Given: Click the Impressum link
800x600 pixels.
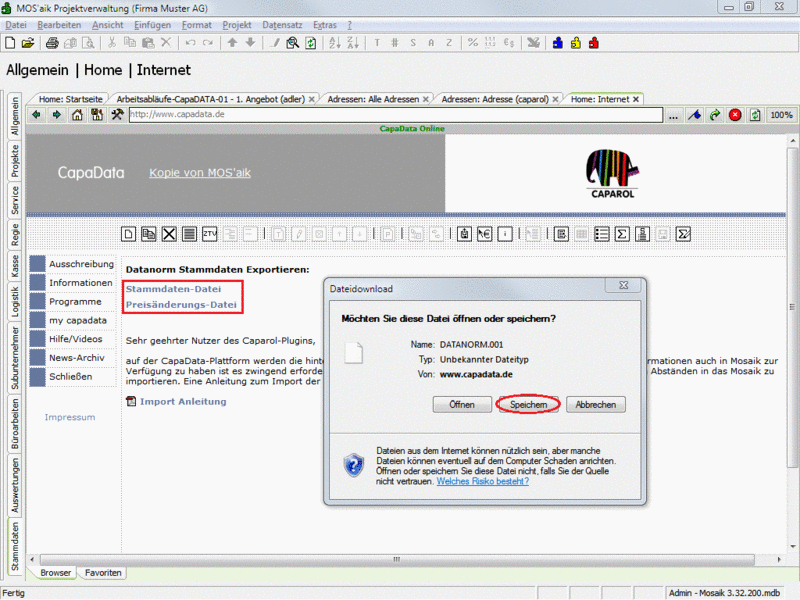Looking at the screenshot, I should coord(70,417).
